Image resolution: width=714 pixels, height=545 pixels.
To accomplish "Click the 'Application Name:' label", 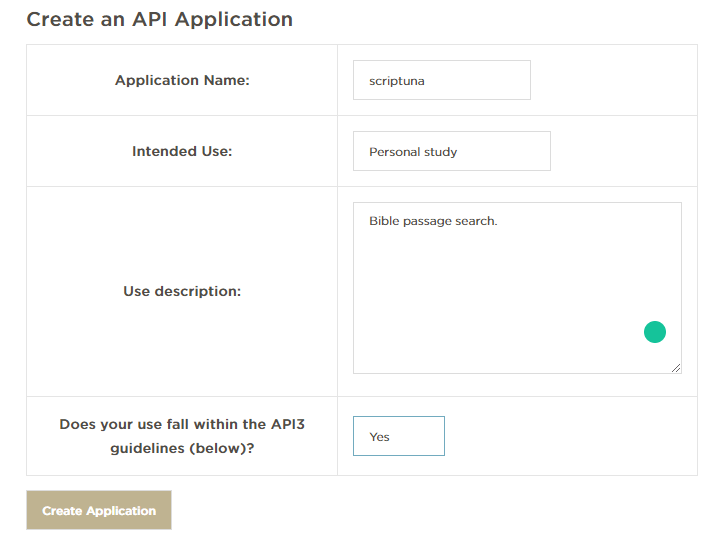I will (x=182, y=80).
